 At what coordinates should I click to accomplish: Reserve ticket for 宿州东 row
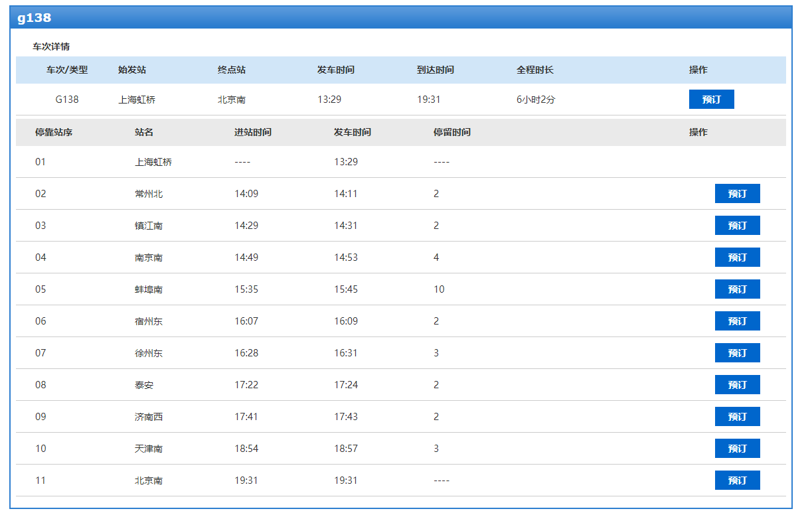[737, 321]
